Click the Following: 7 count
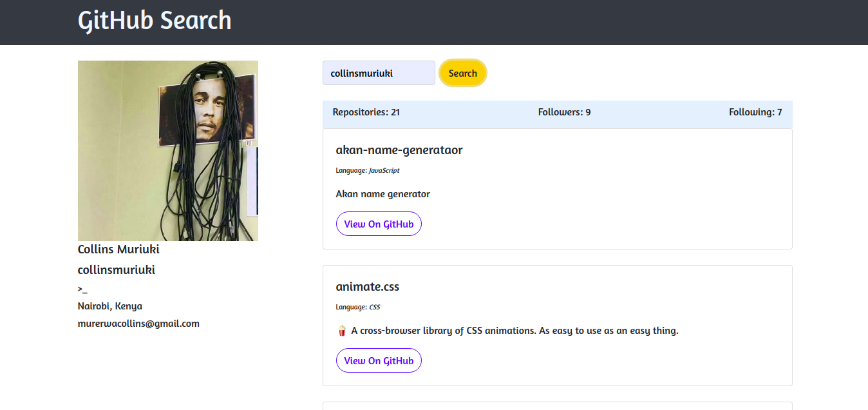Screen dimensions: 868x410 (x=755, y=112)
